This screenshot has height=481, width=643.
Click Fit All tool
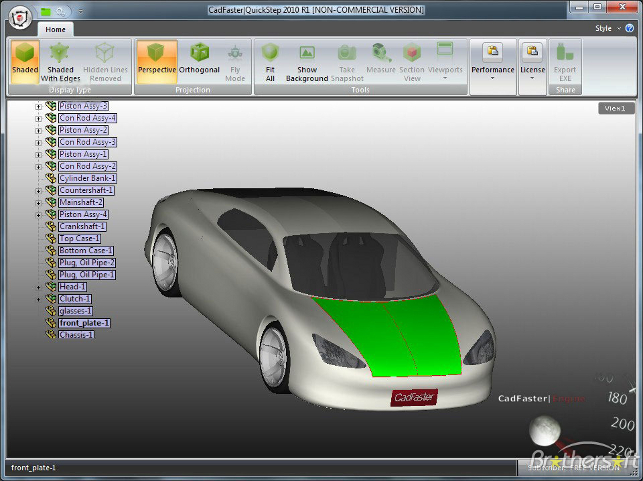270,62
